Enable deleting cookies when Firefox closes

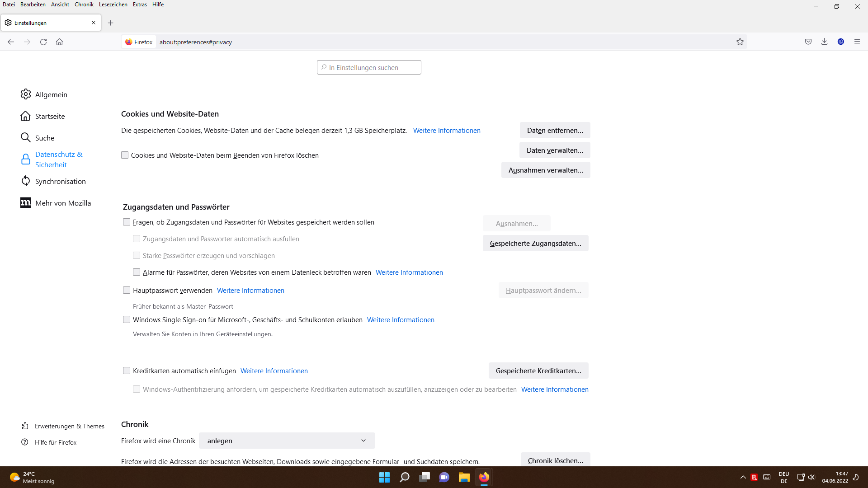[125, 155]
